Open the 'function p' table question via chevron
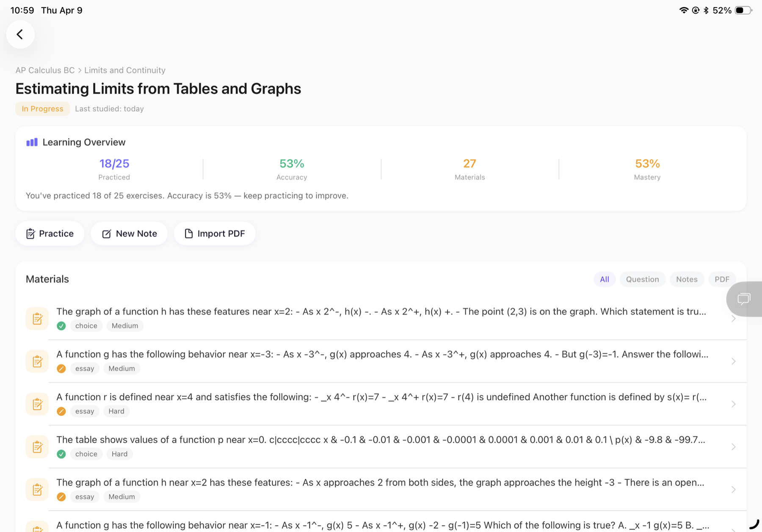Image resolution: width=762 pixels, height=532 pixels. point(734,447)
